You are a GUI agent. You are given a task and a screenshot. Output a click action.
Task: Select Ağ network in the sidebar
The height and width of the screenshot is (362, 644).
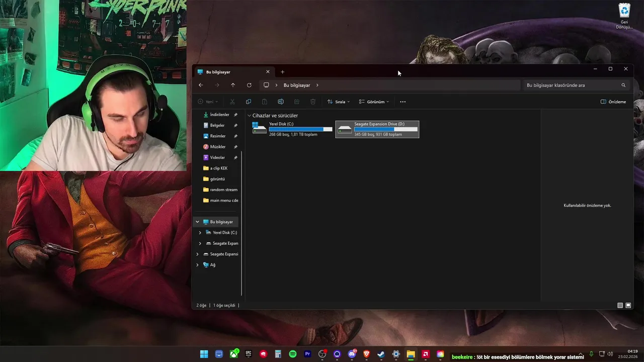[212, 264]
